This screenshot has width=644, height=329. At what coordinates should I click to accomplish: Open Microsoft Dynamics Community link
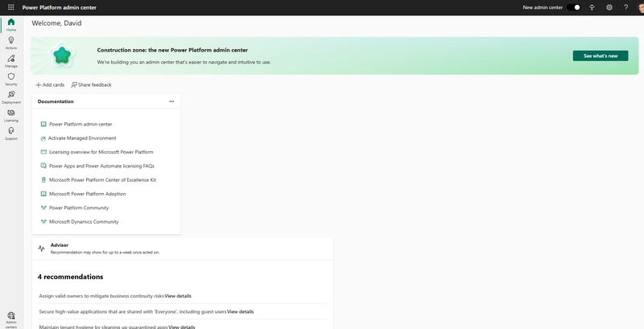(84, 221)
